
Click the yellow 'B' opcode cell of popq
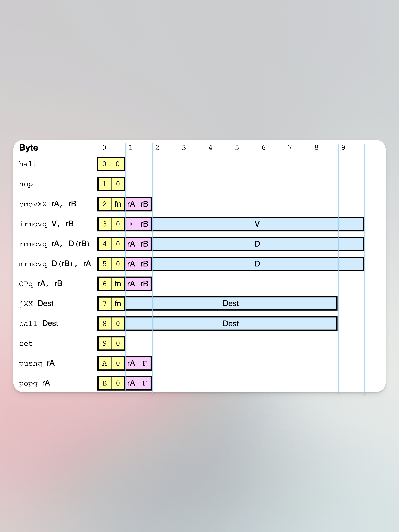(105, 383)
